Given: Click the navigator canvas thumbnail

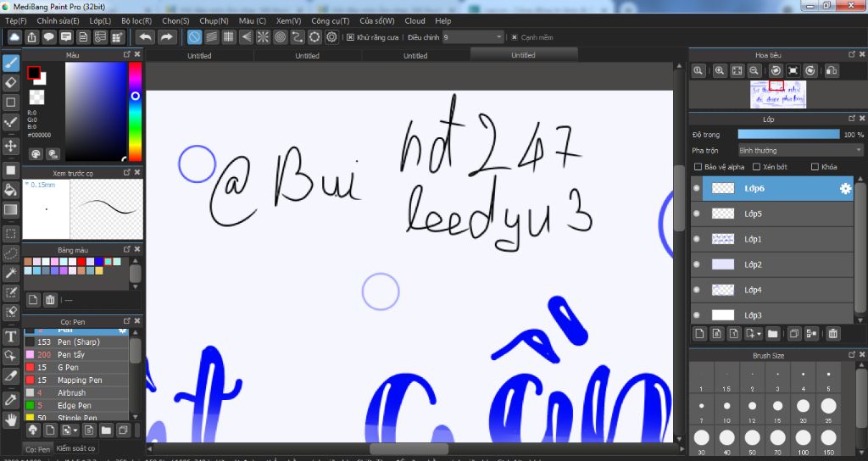Looking at the screenshot, I should [x=778, y=94].
